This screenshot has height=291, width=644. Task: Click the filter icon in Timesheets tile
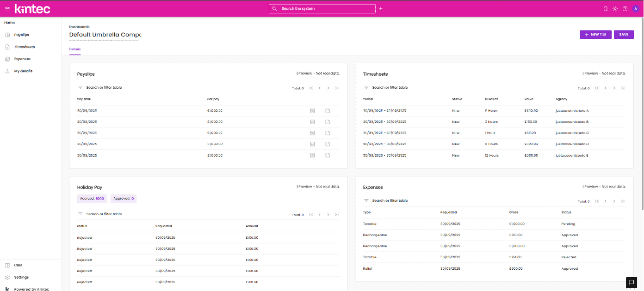(x=366, y=88)
